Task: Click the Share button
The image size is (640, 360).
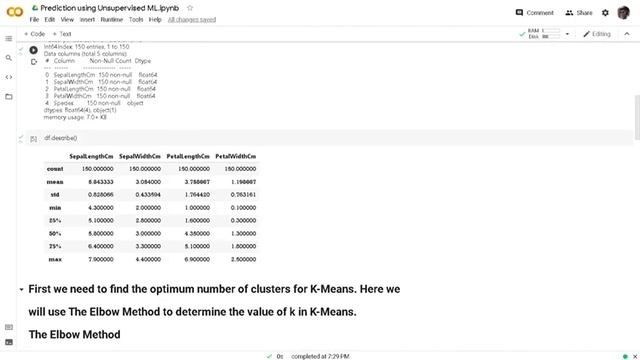Action: tap(579, 13)
